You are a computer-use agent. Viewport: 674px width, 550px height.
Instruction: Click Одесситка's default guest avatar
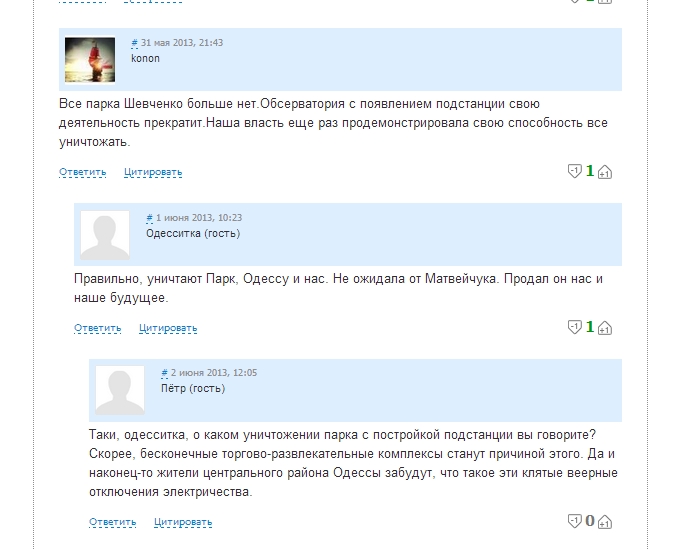[x=105, y=235]
